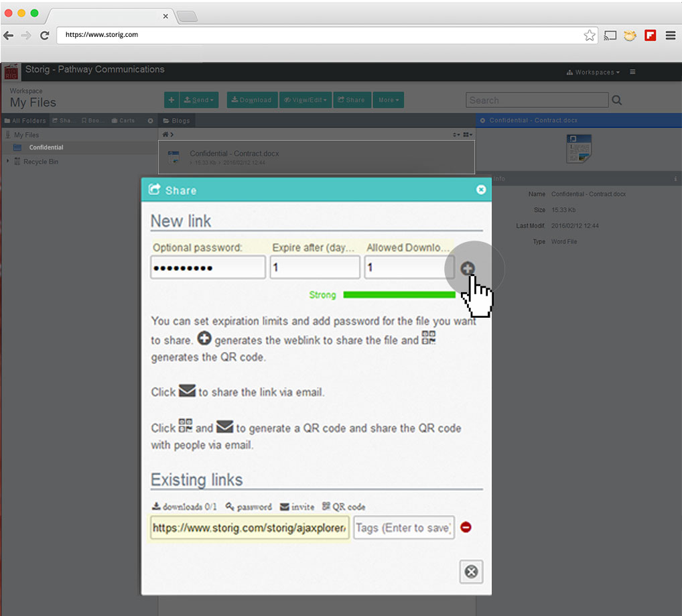
Task: Click the home breadcrumb icon
Action: (165, 135)
